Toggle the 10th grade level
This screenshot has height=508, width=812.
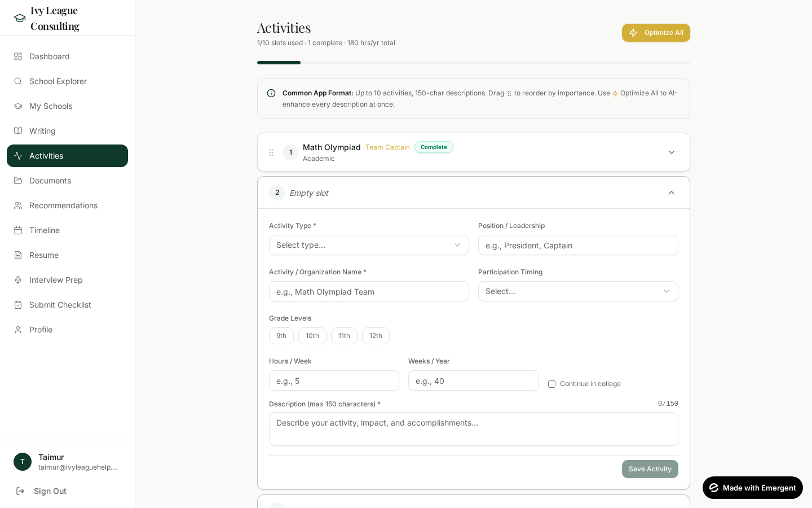[312, 336]
